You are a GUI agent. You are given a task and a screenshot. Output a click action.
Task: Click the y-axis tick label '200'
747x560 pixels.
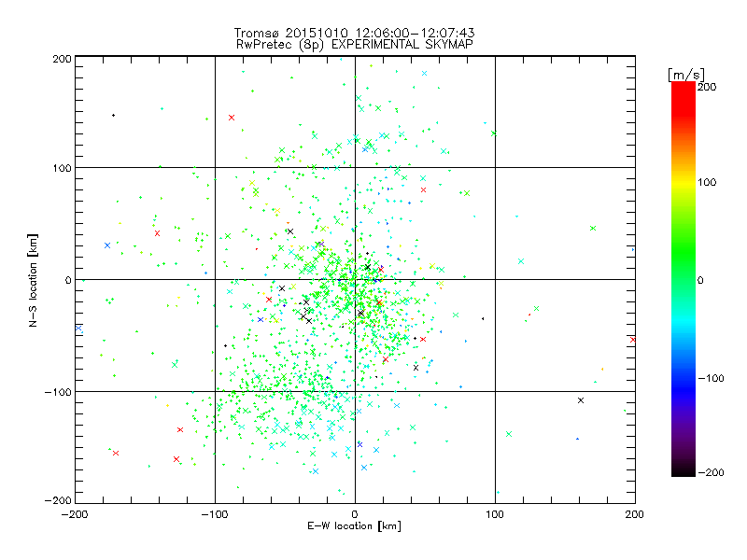click(x=62, y=59)
